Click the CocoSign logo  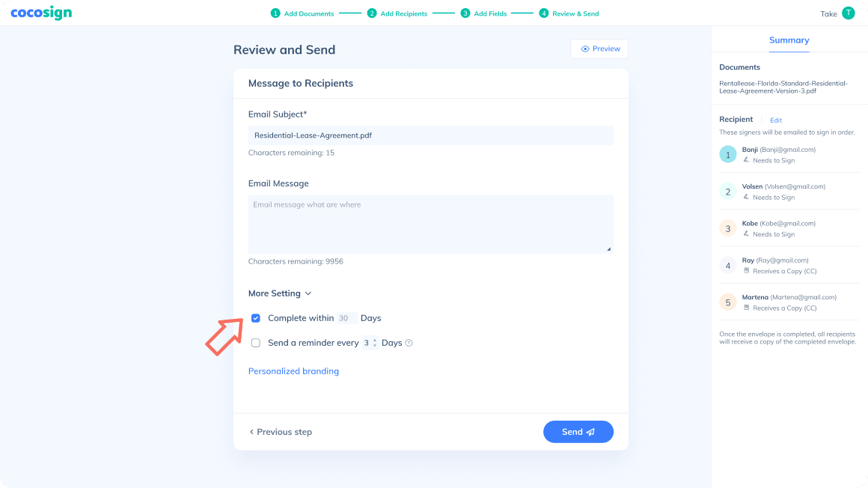[41, 13]
